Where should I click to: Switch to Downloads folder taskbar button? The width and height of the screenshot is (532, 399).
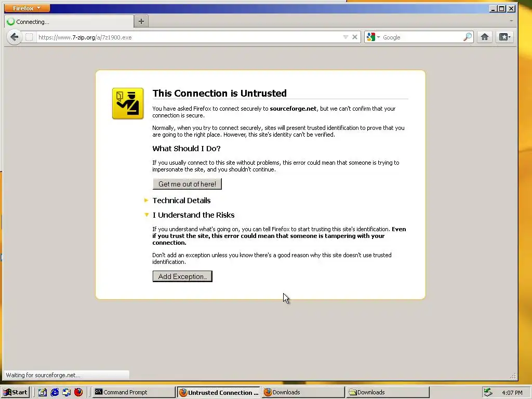coord(388,392)
